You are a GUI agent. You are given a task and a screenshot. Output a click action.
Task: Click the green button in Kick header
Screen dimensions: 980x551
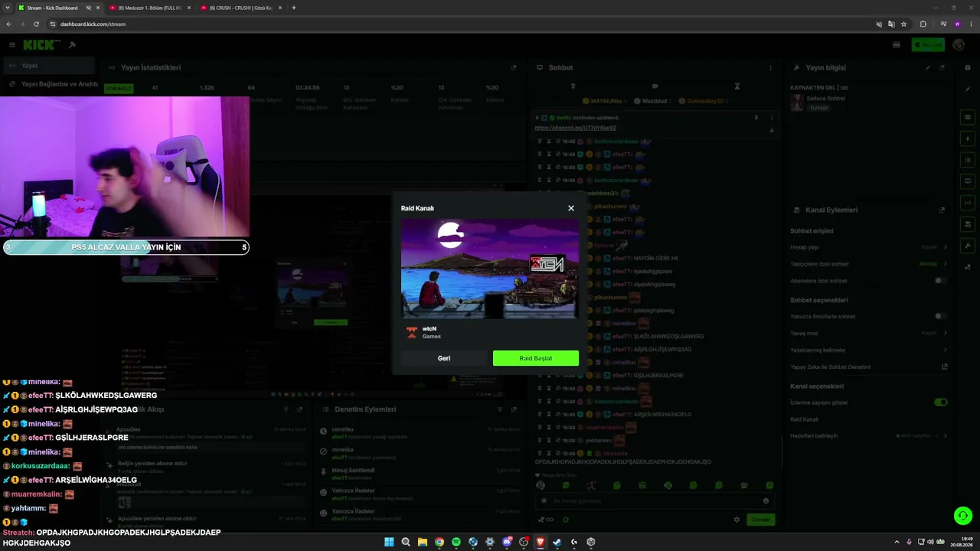pos(928,45)
